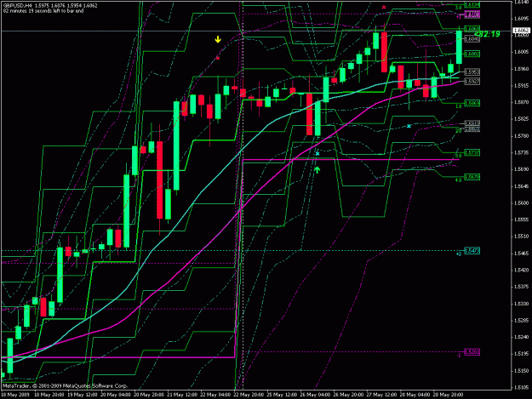Click the 25 May 12:00 time label
Image resolution: width=532 pixels, height=399 pixels.
pos(281,395)
